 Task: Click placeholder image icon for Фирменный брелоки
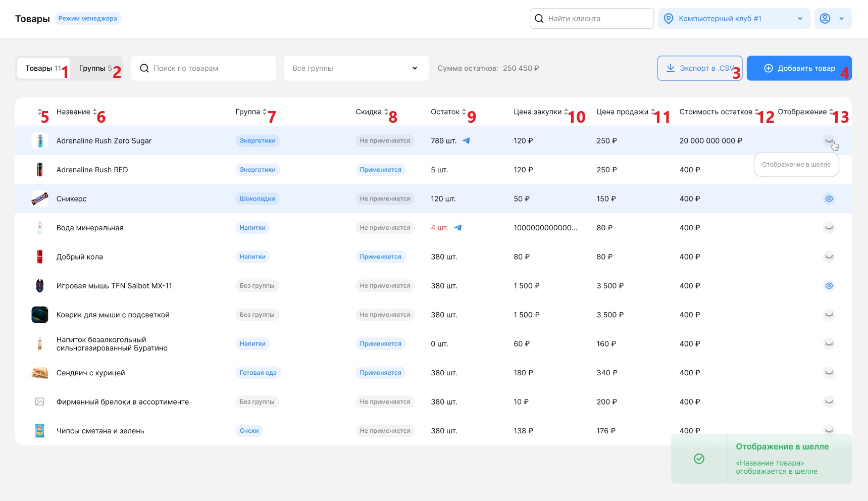coord(40,402)
